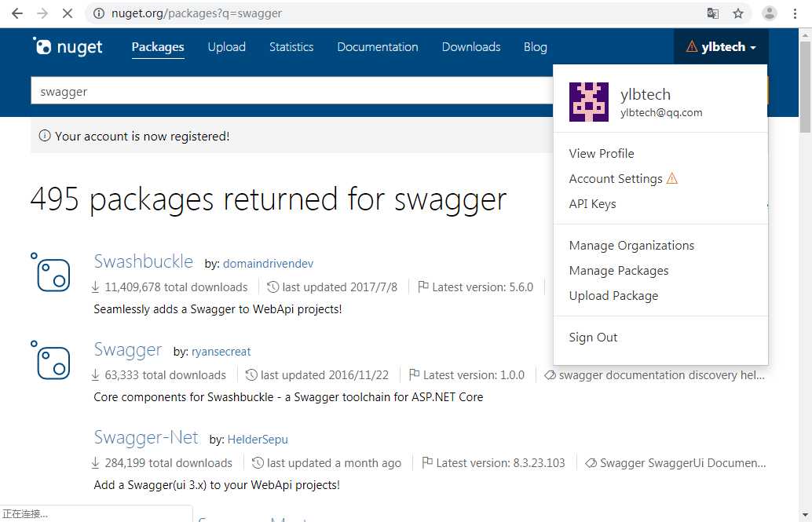Open the Chrome profile avatar icon
Image resolution: width=812 pixels, height=522 pixels.
[770, 13]
